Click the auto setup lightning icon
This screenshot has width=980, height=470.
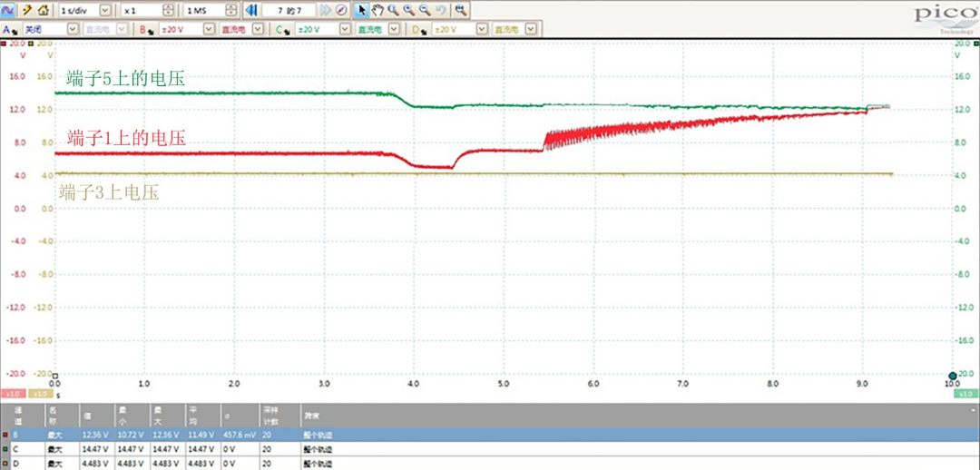pos(27,10)
